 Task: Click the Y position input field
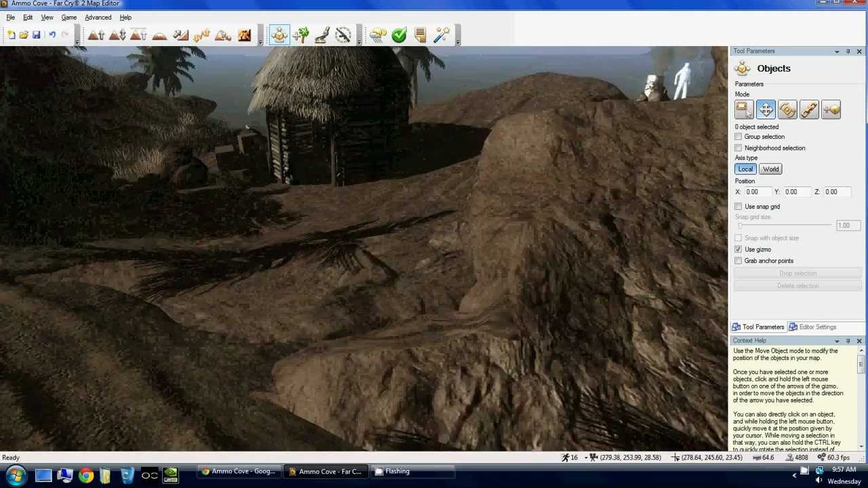pyautogui.click(x=797, y=192)
